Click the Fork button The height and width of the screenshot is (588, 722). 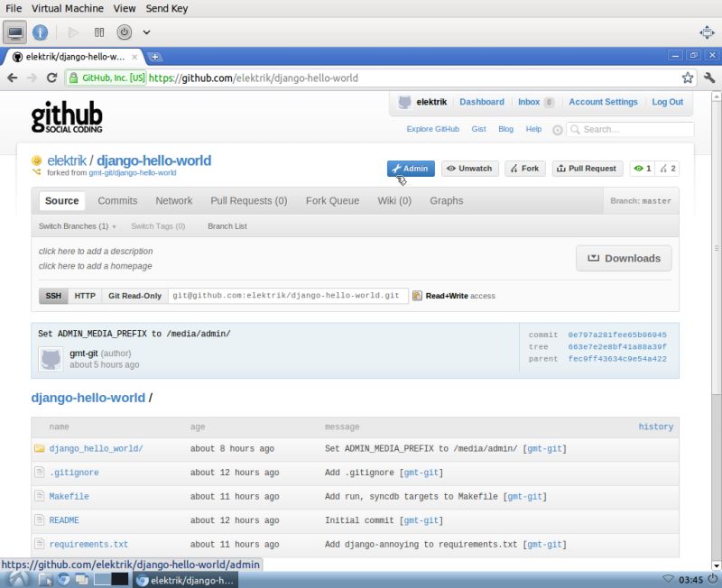coord(524,169)
